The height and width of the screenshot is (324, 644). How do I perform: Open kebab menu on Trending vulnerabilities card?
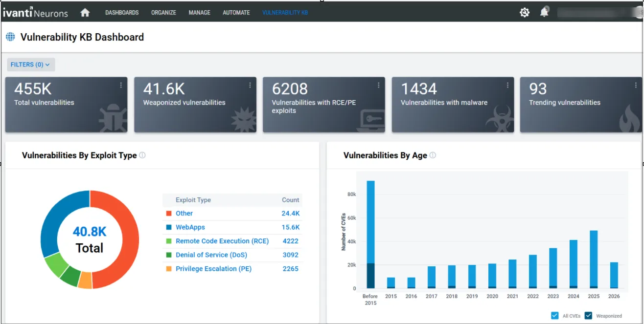click(x=636, y=85)
